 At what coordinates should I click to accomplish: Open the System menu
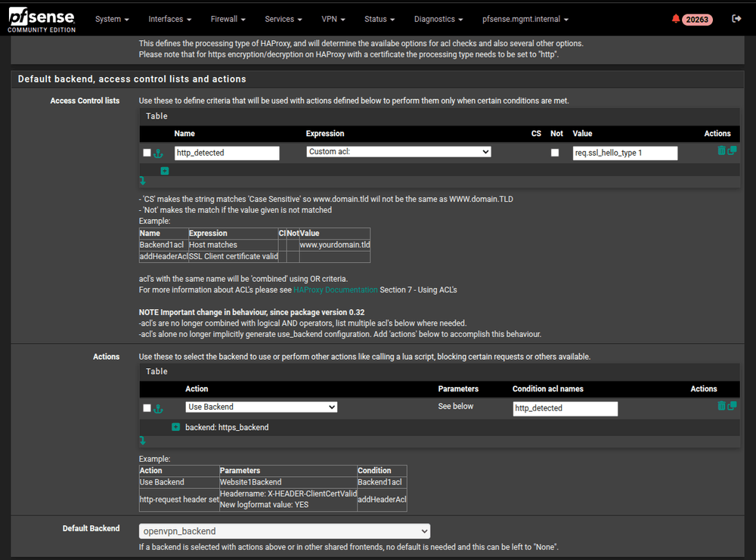112,20
